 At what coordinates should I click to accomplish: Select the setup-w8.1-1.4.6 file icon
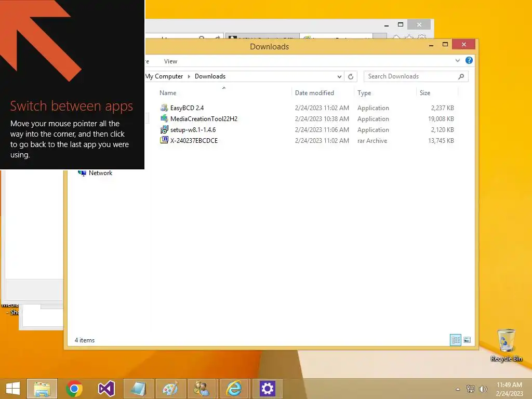[164, 129]
